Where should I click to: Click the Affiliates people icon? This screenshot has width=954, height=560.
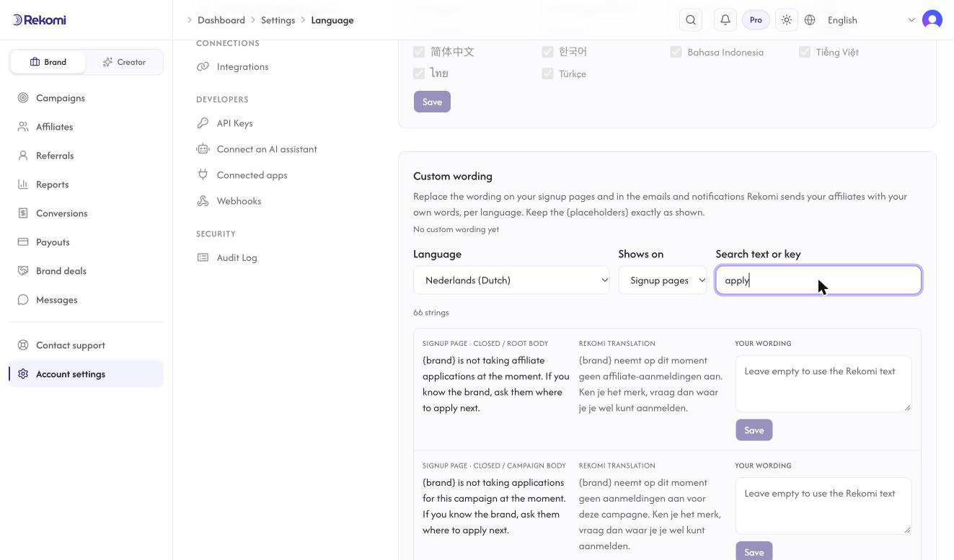tap(23, 127)
